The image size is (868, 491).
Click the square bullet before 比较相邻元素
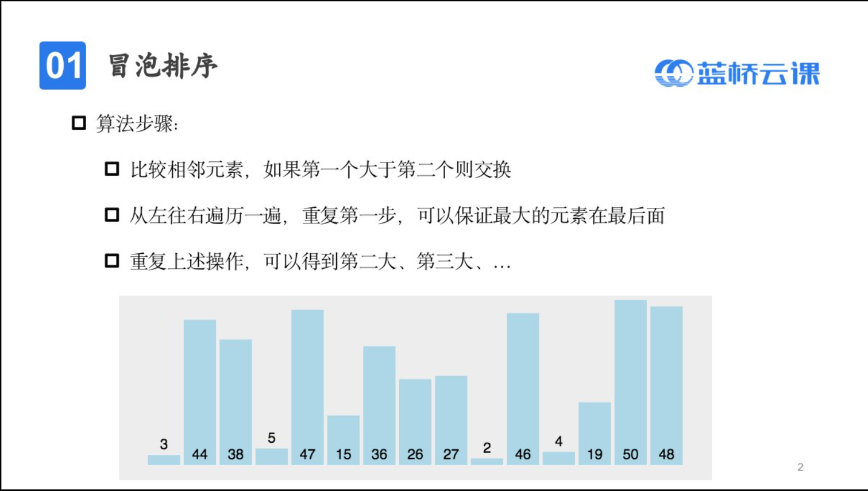pos(112,169)
